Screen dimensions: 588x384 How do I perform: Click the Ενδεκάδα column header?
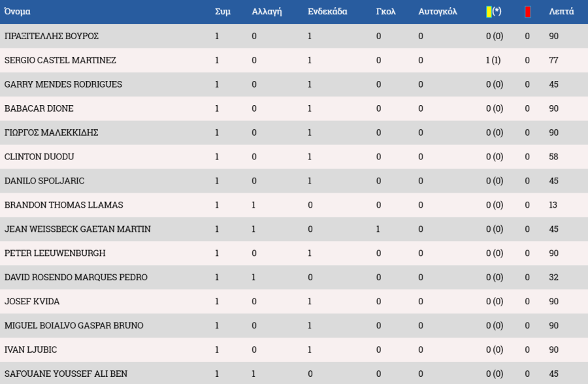click(327, 12)
